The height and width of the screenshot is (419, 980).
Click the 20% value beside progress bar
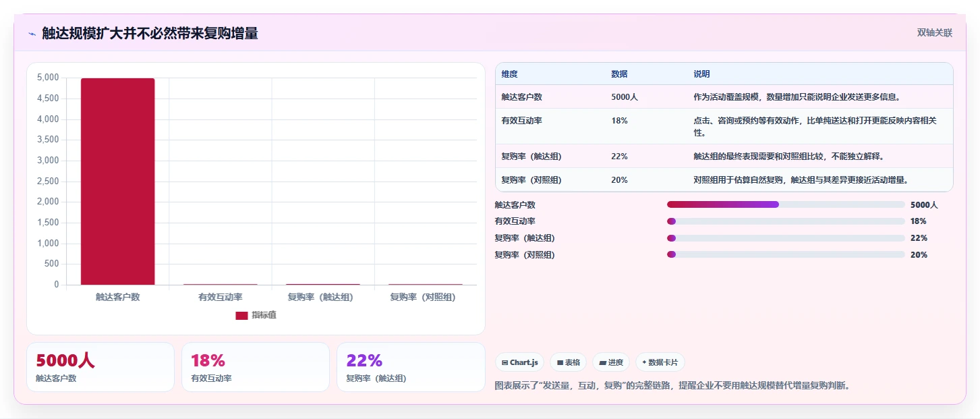(919, 255)
